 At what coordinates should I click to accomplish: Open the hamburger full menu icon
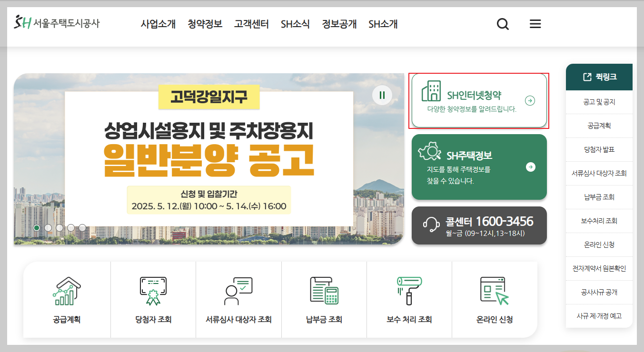[x=535, y=24]
